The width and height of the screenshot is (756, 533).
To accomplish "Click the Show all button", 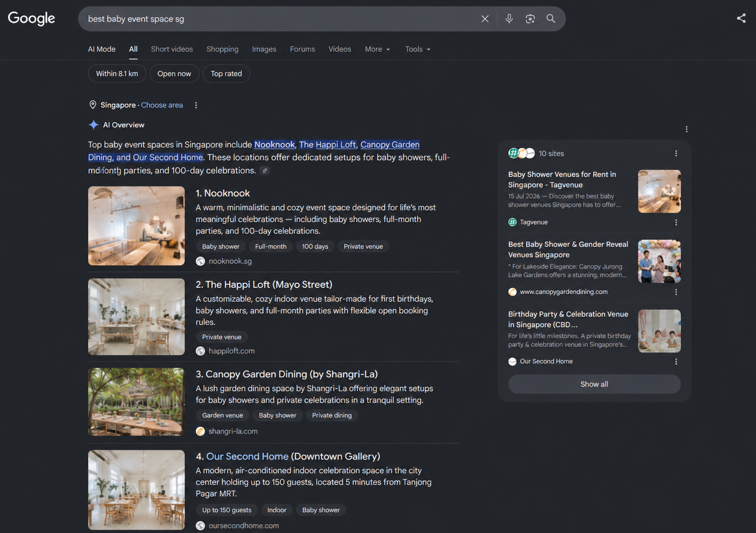I will (594, 384).
